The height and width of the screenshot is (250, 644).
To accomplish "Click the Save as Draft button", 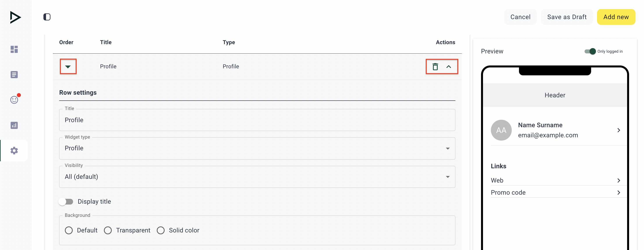I will pos(567,17).
